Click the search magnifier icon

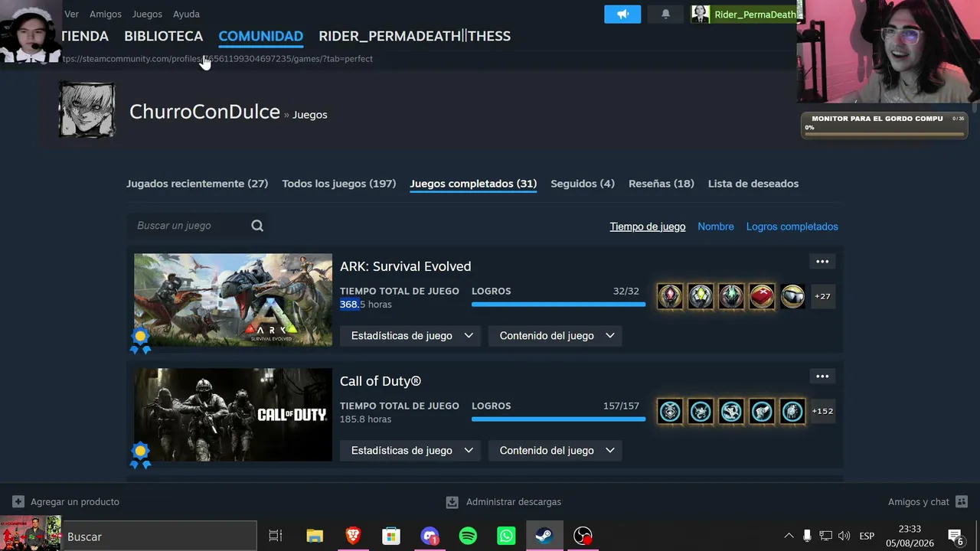(257, 226)
